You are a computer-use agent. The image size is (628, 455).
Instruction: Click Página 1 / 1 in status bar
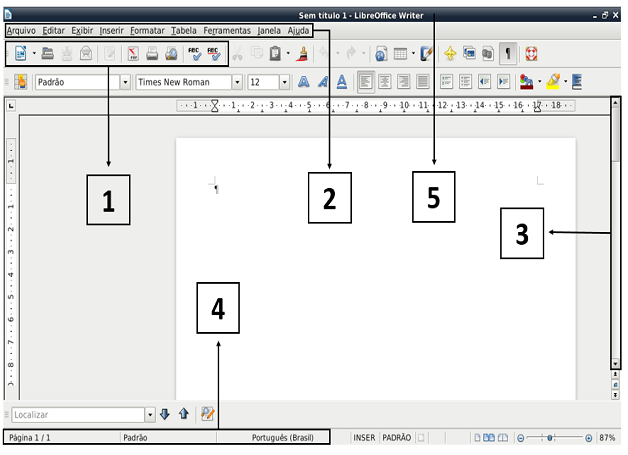30,438
